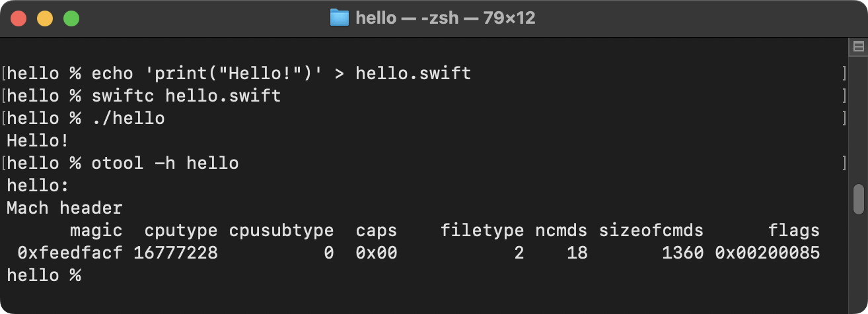This screenshot has width=868, height=314.
Task: Select the flags value 0x00200085
Action: tap(768, 253)
